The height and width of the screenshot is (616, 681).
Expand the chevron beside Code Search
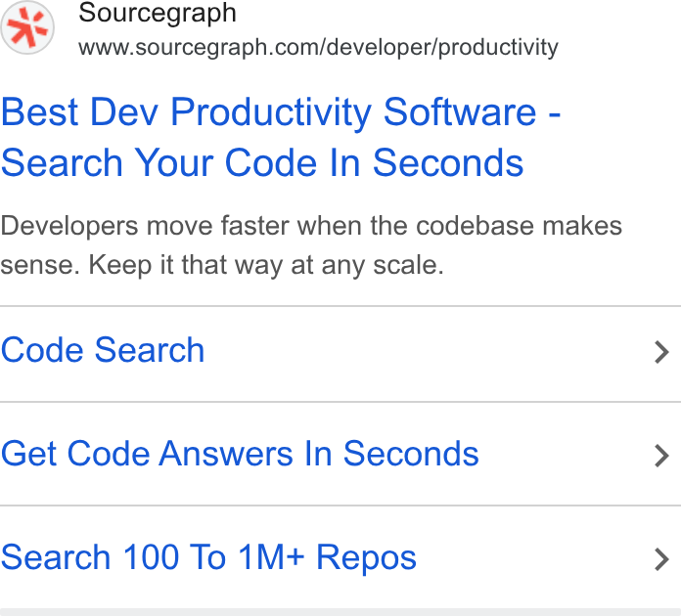661,352
